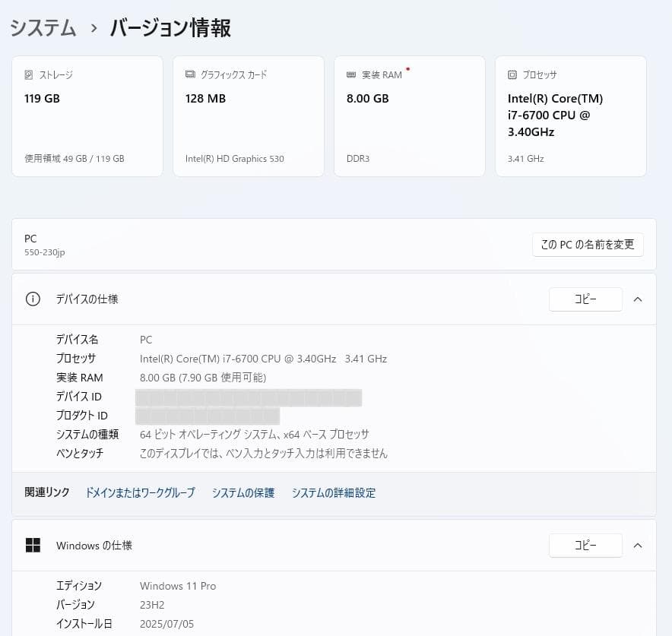
Task: Open the ドメインまたはワークグループ link
Action: coord(140,493)
